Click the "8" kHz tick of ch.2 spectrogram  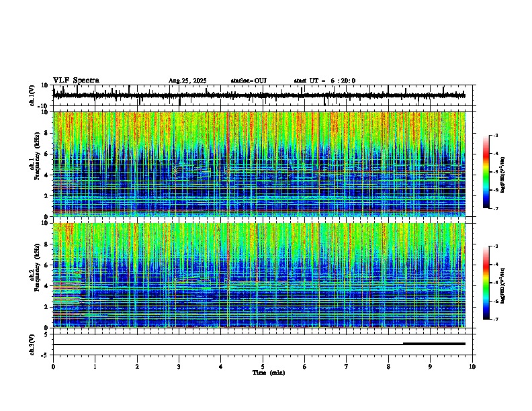point(46,244)
